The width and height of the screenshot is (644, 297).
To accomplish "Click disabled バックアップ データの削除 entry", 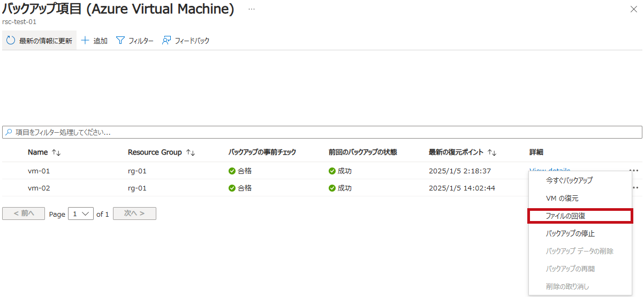I will (x=580, y=251).
